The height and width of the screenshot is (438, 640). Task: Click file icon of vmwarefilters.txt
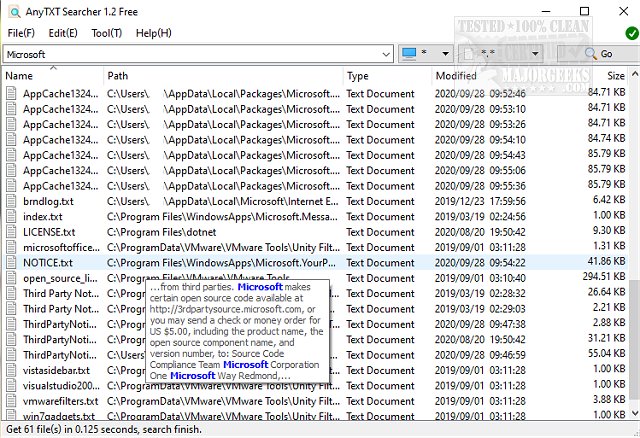pyautogui.click(x=11, y=401)
